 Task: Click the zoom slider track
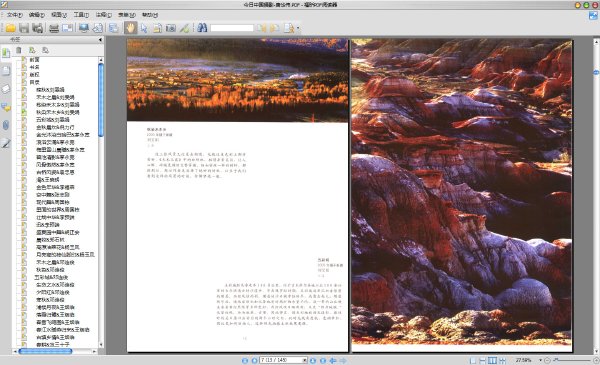click(572, 360)
